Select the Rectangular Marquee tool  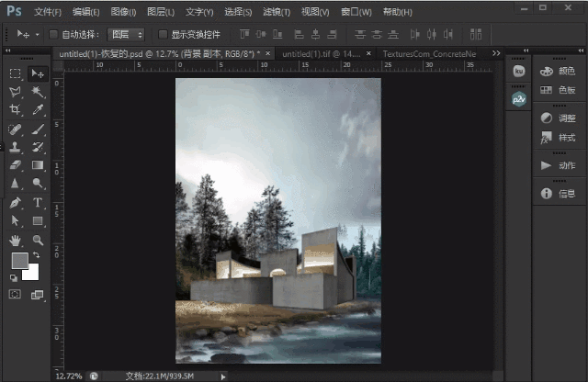pyautogui.click(x=16, y=73)
